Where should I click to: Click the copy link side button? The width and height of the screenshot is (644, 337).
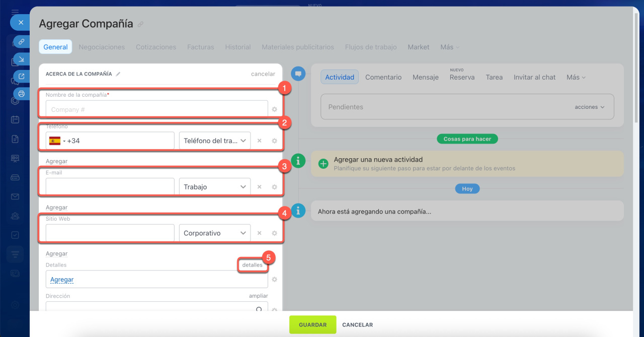coord(21,42)
